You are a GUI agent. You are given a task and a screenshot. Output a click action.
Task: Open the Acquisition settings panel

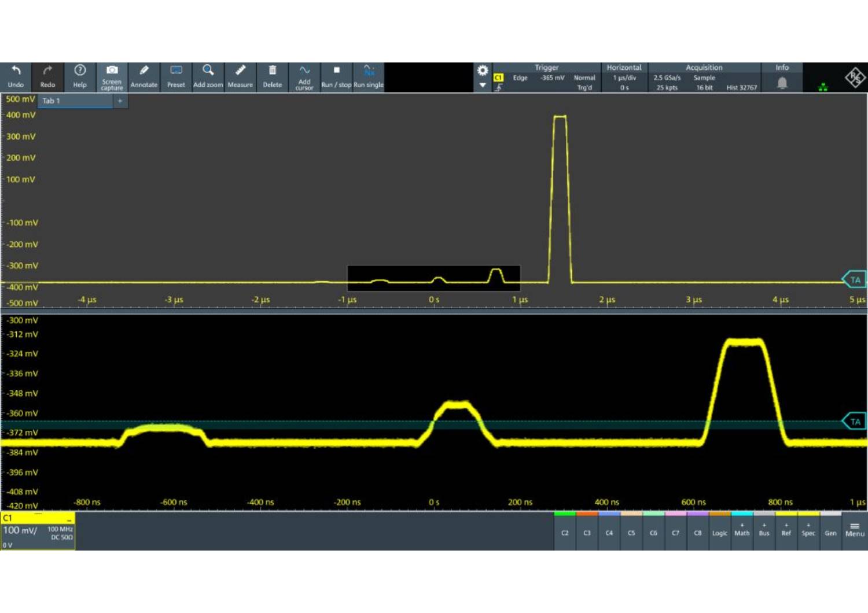pyautogui.click(x=704, y=77)
